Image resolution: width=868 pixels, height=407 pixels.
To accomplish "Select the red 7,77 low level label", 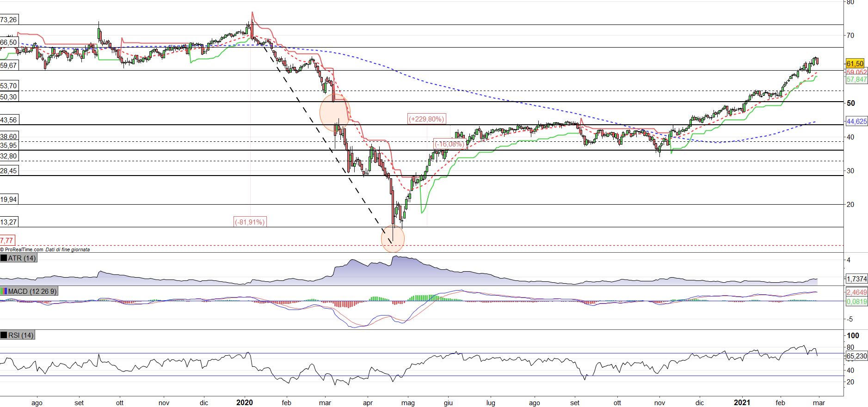I will click(7, 240).
